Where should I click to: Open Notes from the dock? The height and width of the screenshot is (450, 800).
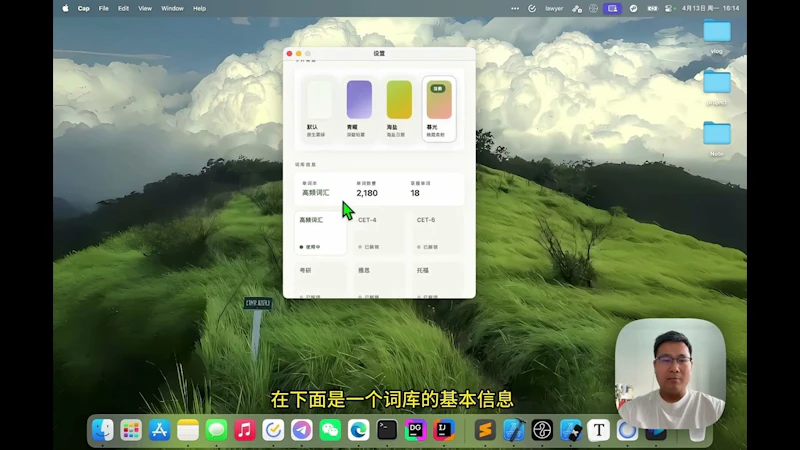pos(188,430)
